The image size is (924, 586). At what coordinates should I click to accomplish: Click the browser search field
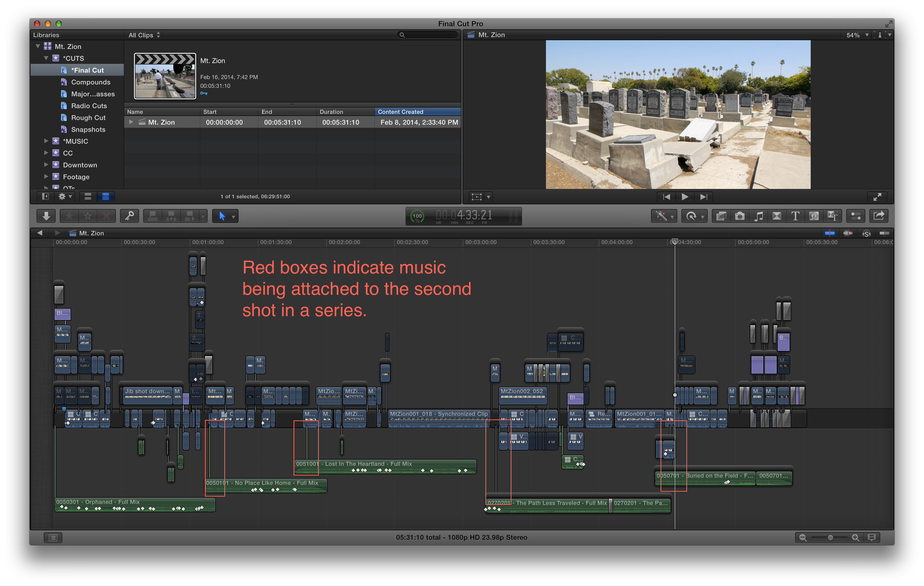428,35
